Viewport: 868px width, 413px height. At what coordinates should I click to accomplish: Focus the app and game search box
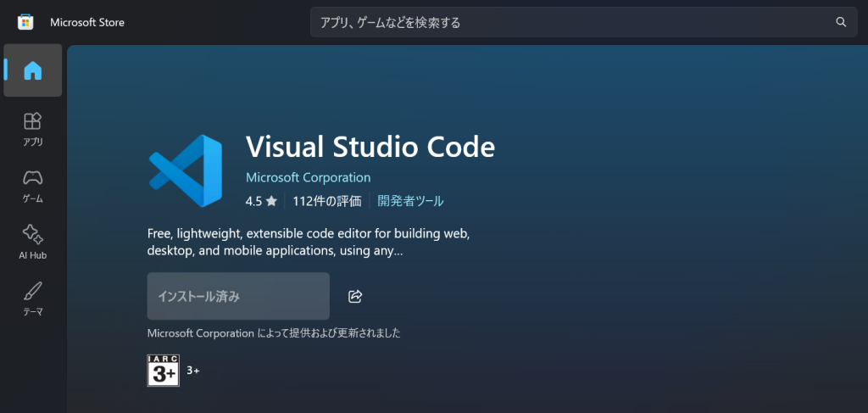point(568,22)
